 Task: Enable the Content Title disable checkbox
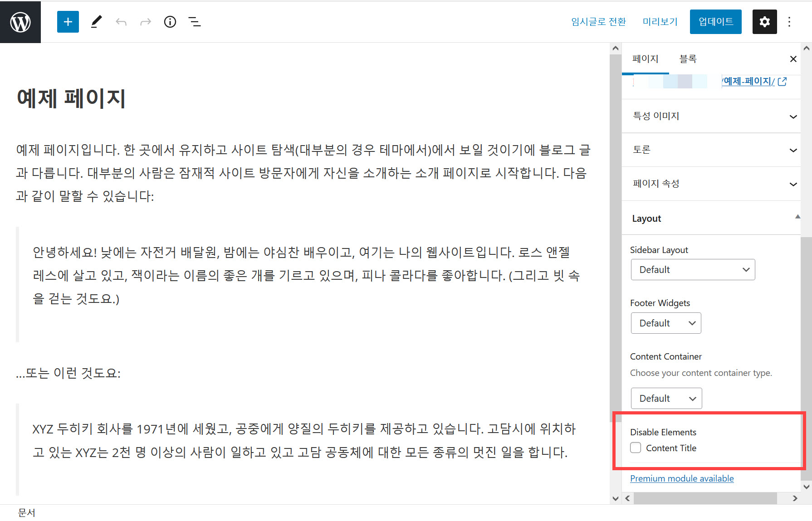pyautogui.click(x=635, y=448)
